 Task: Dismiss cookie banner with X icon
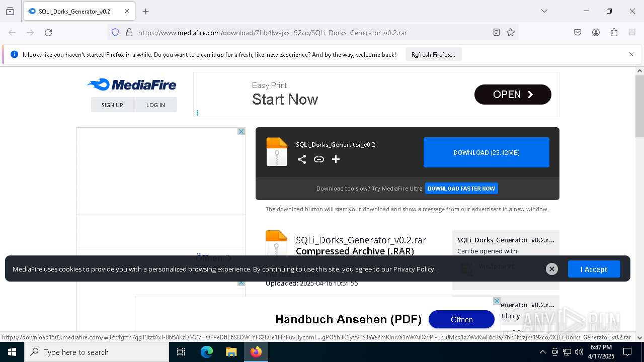click(x=552, y=269)
